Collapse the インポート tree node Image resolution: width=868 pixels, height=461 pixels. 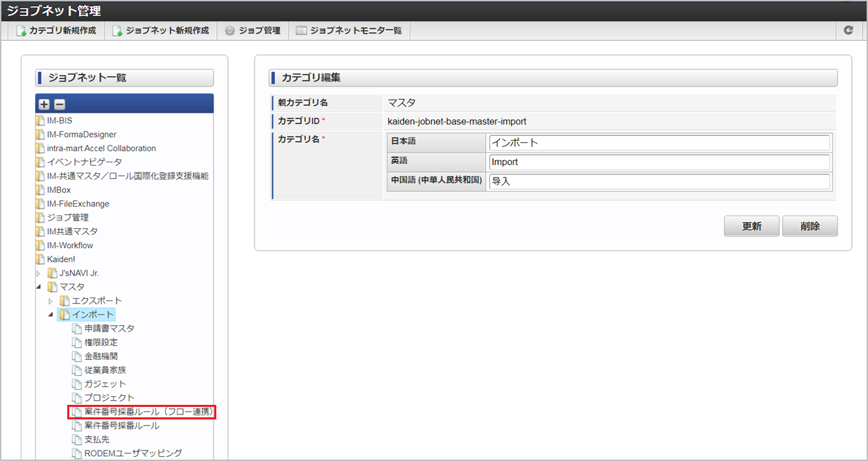click(x=51, y=315)
